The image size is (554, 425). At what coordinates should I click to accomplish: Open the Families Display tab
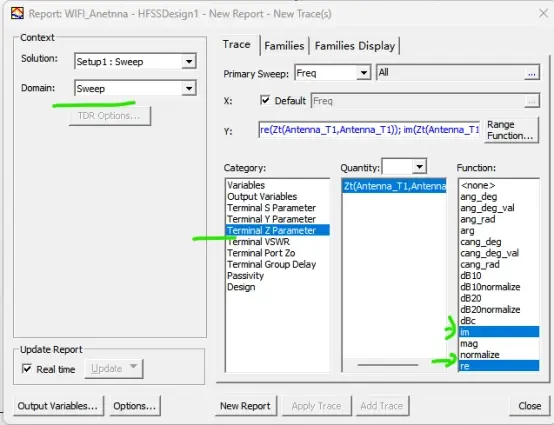pyautogui.click(x=355, y=46)
